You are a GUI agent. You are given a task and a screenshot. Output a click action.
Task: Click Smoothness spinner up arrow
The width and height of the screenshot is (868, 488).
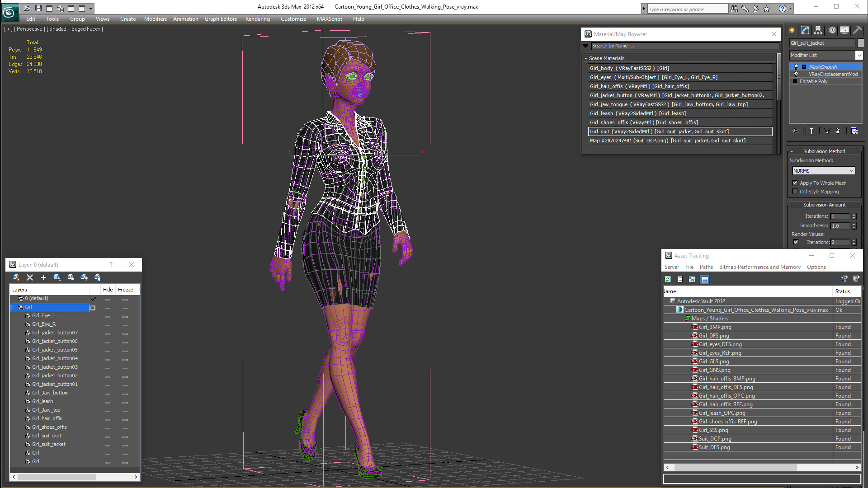coord(854,224)
